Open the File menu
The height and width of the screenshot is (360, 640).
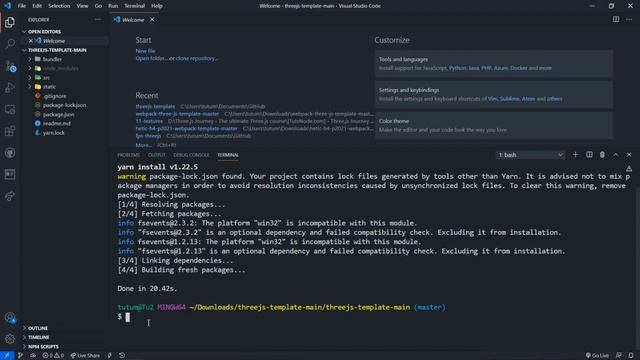pyautogui.click(x=22, y=6)
